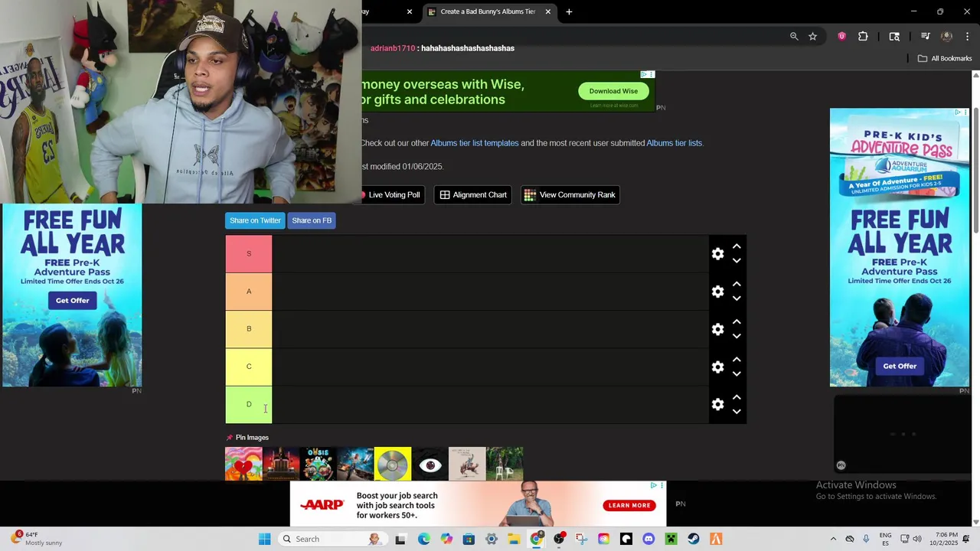Select the OASIS album cover thumbnail
The image size is (980, 551).
click(318, 464)
